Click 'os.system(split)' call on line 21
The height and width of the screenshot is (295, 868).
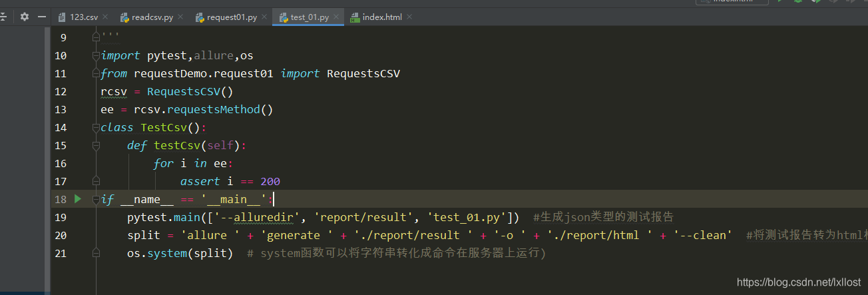(x=180, y=253)
